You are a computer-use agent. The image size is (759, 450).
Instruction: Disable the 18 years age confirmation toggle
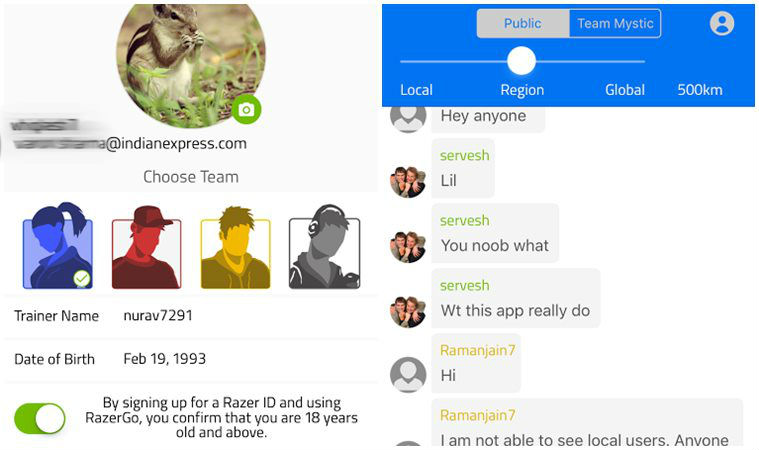40,418
